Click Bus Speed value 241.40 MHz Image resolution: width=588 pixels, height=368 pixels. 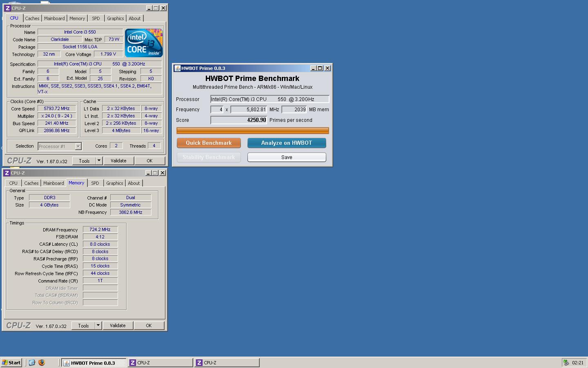pos(57,123)
